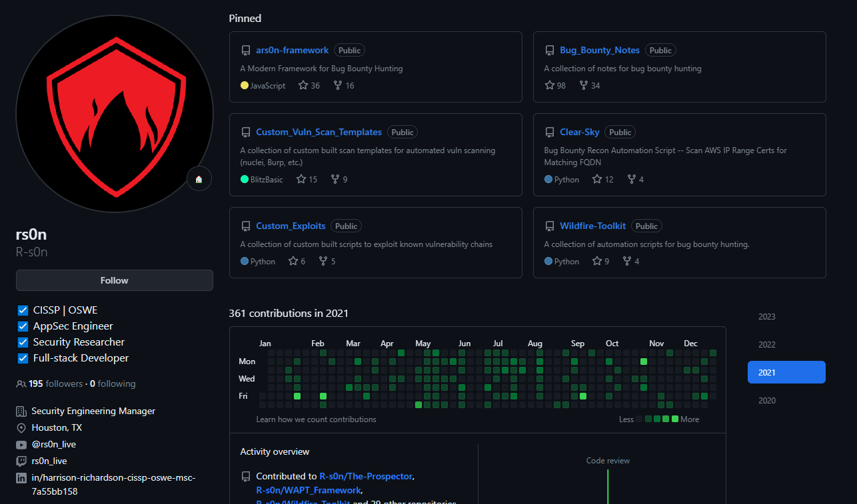
Task: Click the brightest green legend square near More
Action: tap(675, 419)
